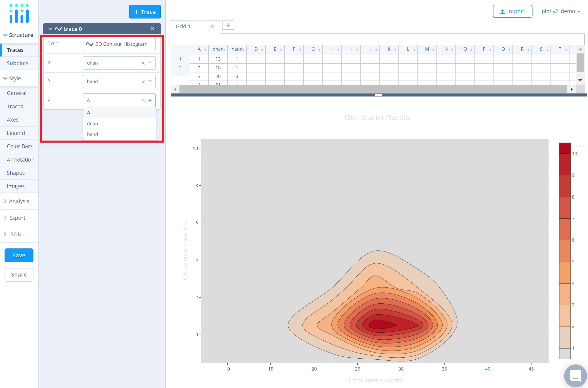Click horizontal grid scrollbar
Screen dimensions: 588x388
pos(373,89)
